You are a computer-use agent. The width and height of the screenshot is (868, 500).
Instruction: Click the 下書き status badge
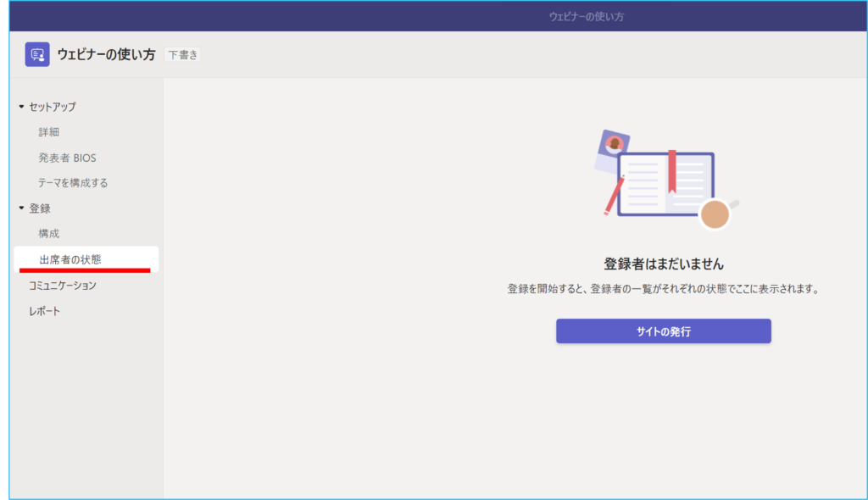tap(182, 55)
